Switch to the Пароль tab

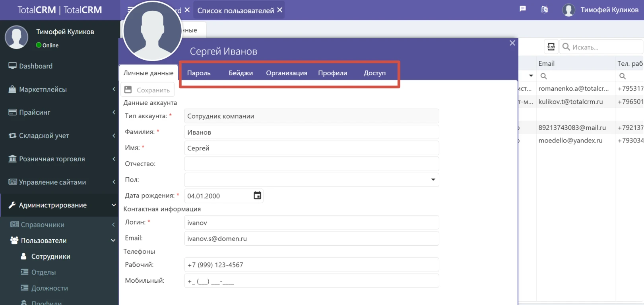(199, 73)
